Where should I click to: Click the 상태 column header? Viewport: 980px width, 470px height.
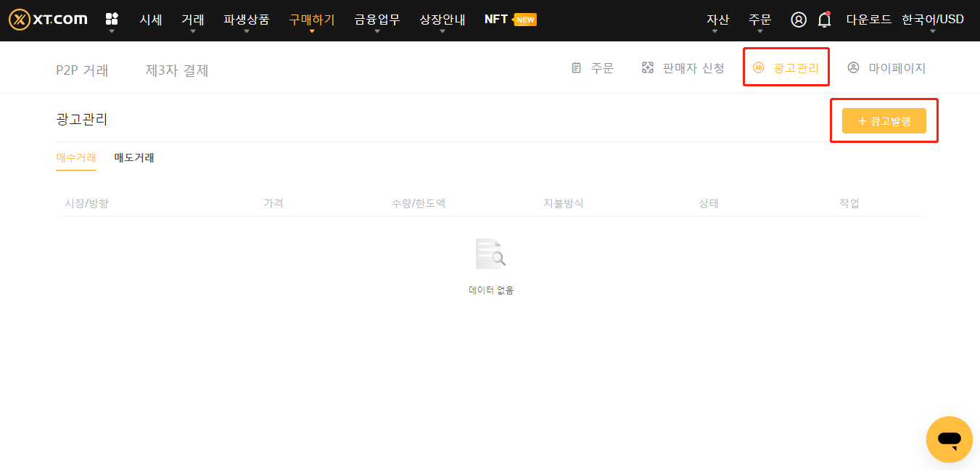coord(709,203)
